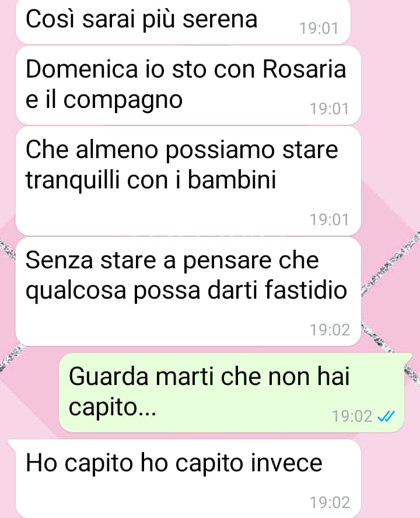Image resolution: width=420 pixels, height=518 pixels.
Task: Click the 19:02 timestamp under 'darti fastidio'
Action: [x=330, y=330]
